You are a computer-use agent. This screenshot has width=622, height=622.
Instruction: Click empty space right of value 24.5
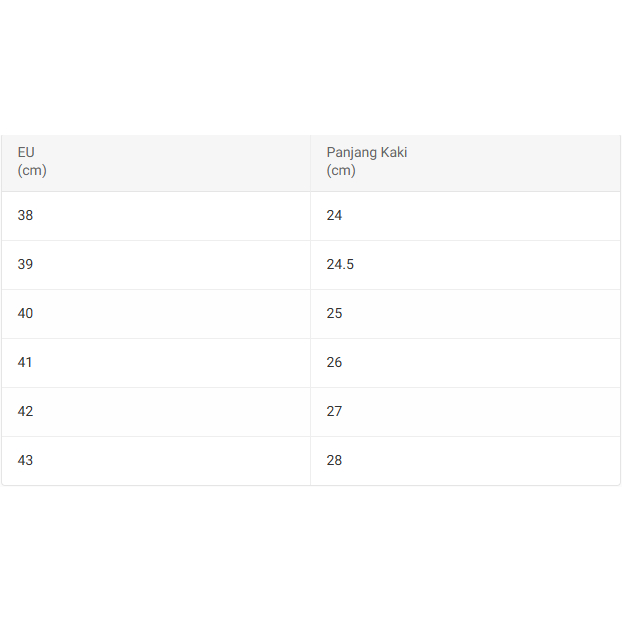pyautogui.click(x=480, y=265)
